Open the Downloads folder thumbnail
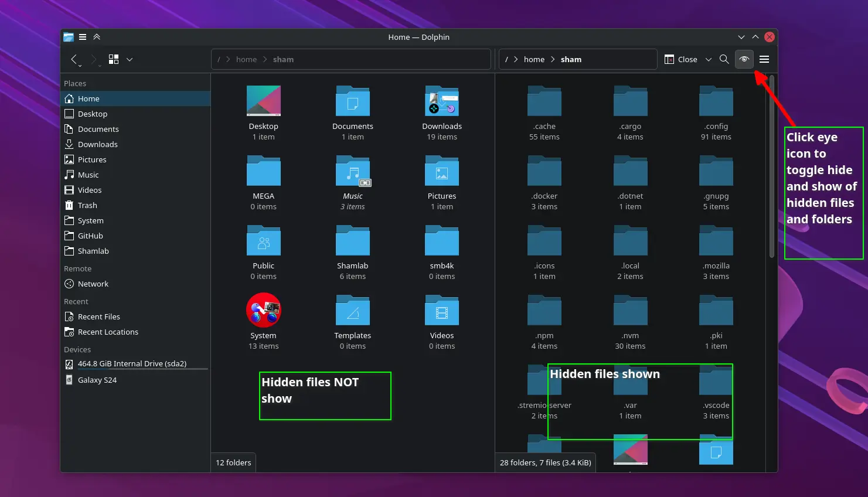The width and height of the screenshot is (868, 497). (441, 101)
